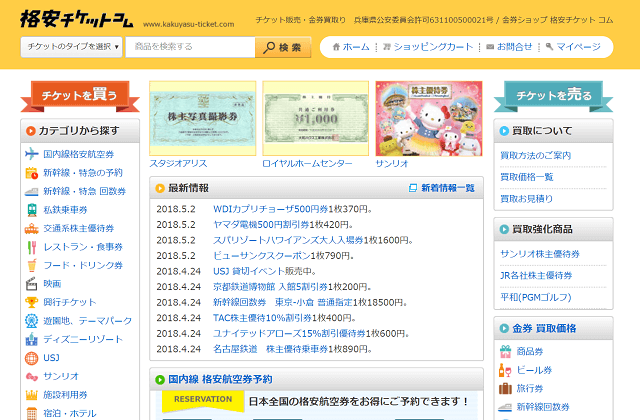Click the crown icon beside 施設利用券

[31, 395]
